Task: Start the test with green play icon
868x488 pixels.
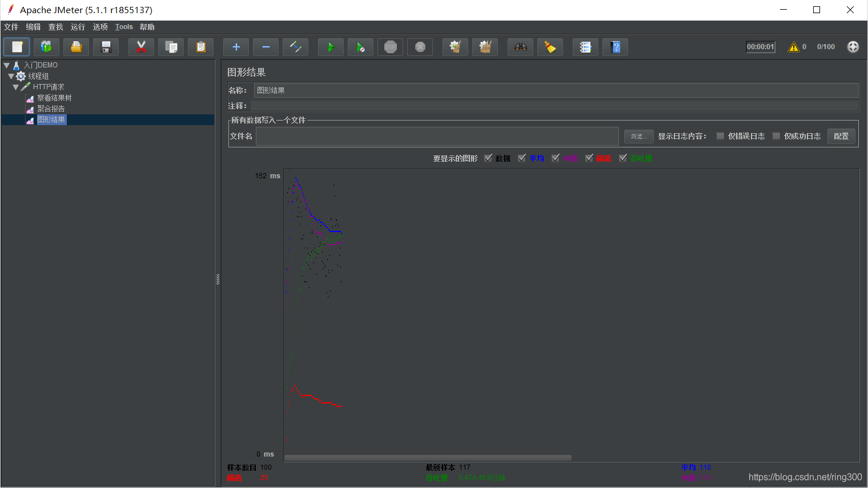Action: [331, 47]
